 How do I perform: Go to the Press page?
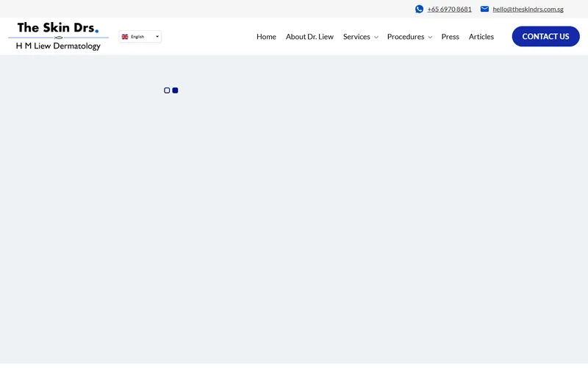450,37
